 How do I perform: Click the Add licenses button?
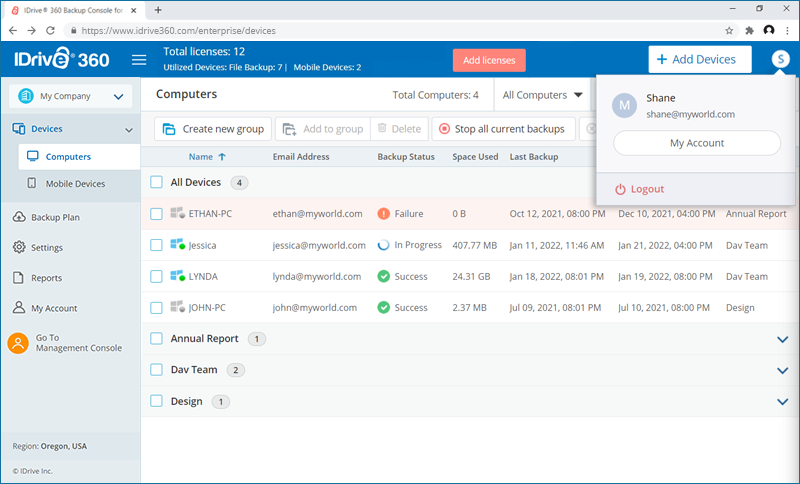(489, 60)
